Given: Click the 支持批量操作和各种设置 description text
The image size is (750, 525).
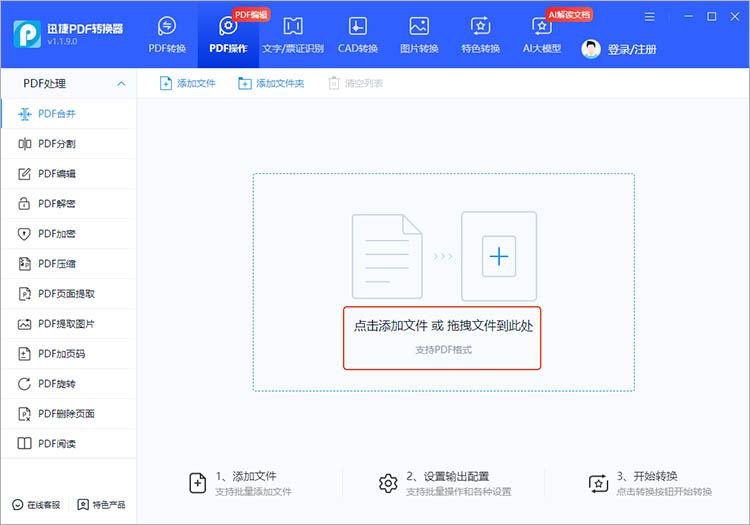Looking at the screenshot, I should pos(459,492).
